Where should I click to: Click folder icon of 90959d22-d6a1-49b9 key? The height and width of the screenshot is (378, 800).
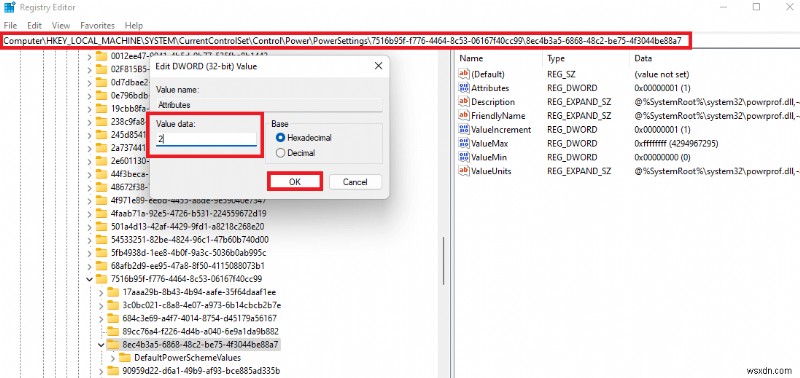[113, 371]
